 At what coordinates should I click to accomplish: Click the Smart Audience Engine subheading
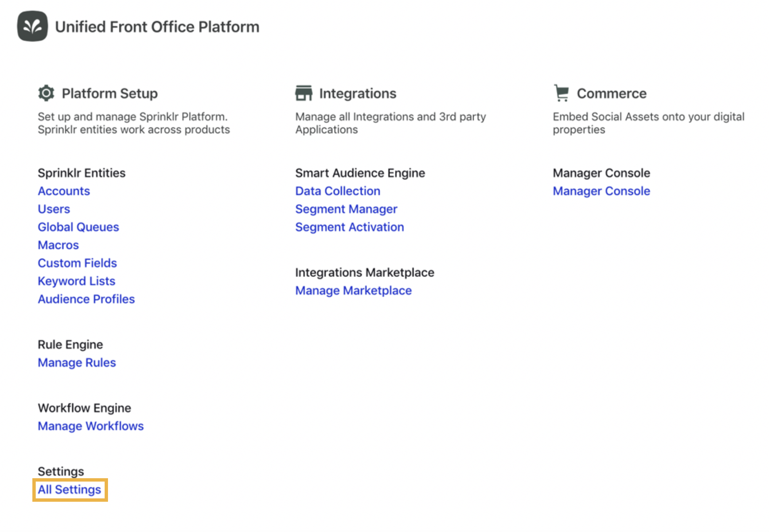(x=360, y=173)
